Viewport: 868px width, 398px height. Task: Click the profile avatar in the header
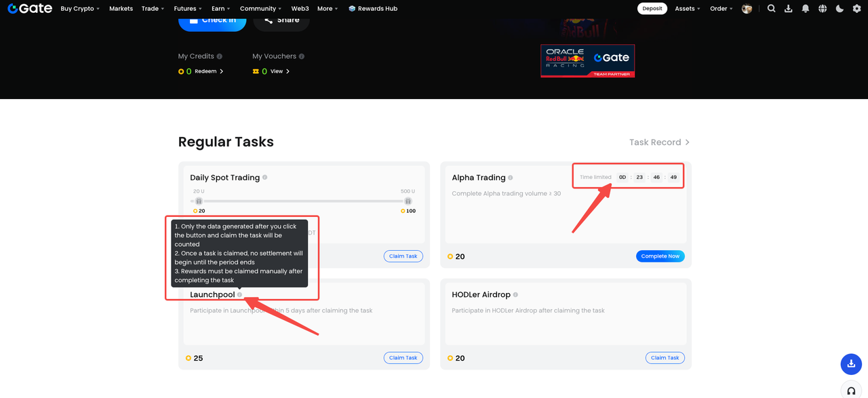point(747,8)
